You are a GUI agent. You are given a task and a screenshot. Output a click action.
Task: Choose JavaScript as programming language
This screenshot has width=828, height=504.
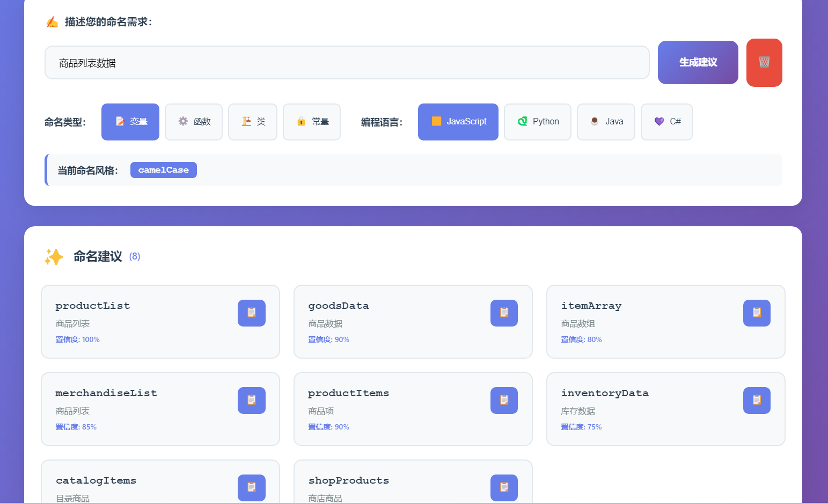coord(458,122)
